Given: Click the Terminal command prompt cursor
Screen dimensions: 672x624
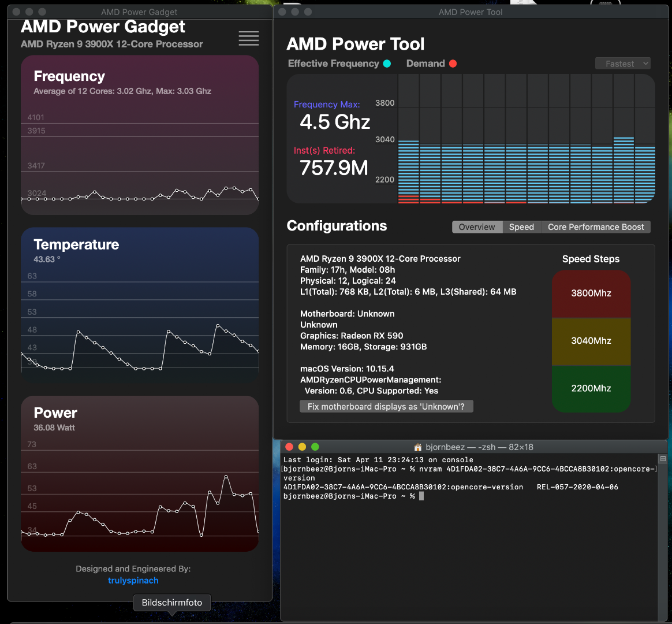Looking at the screenshot, I should 421,496.
